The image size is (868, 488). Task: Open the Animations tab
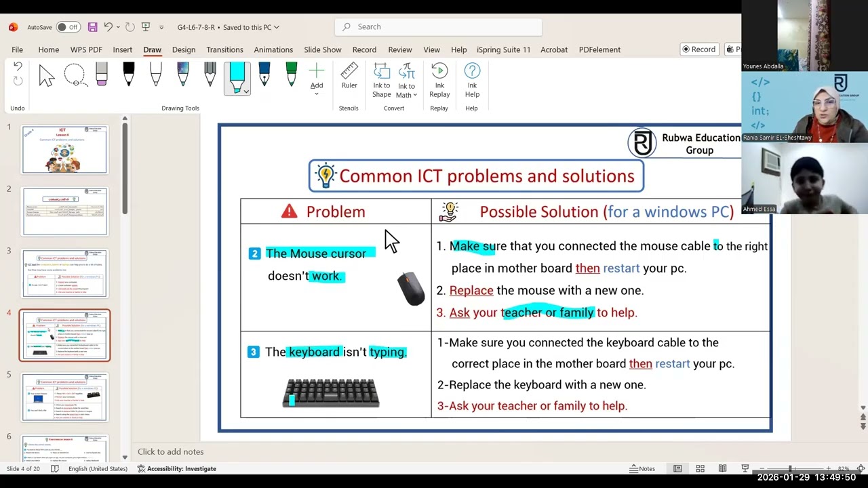273,49
